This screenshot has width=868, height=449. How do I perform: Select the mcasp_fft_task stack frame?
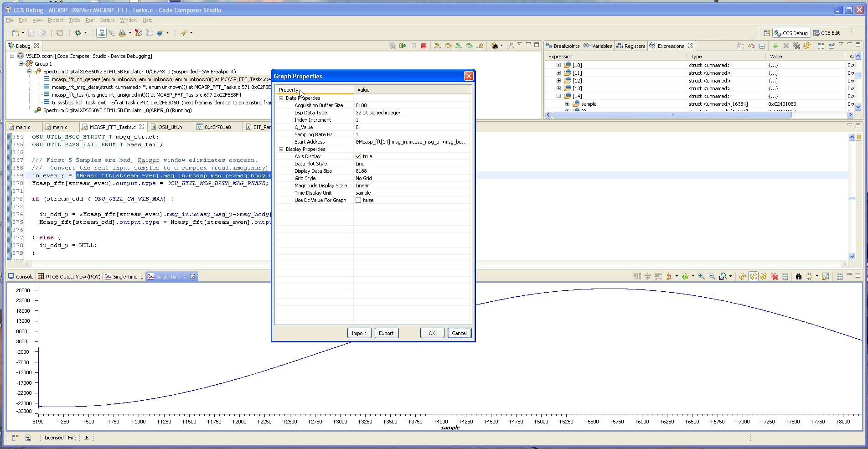click(146, 95)
